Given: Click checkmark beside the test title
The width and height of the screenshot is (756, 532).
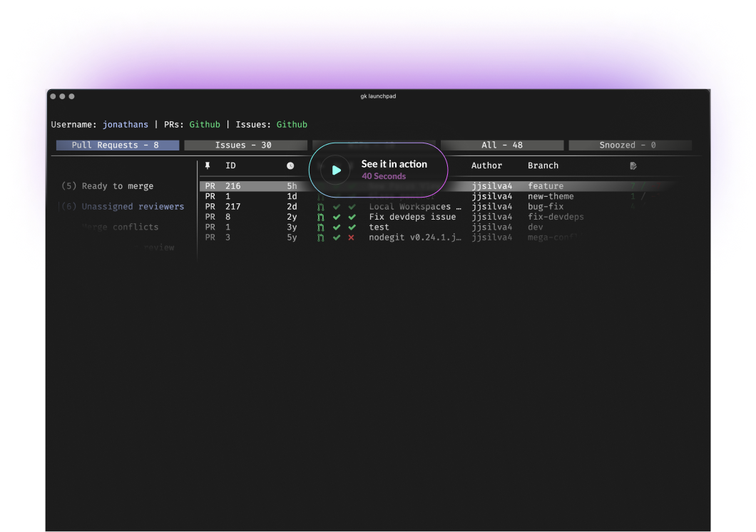Looking at the screenshot, I should [x=352, y=227].
